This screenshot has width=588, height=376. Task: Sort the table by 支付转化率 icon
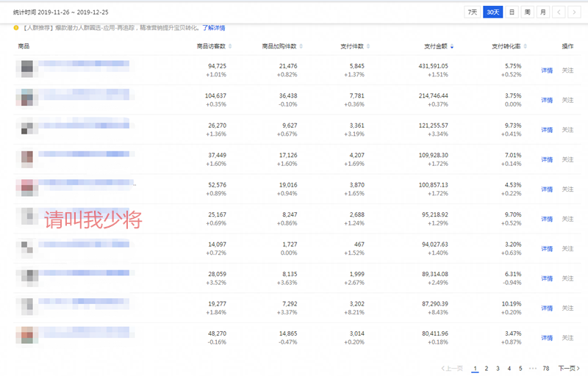525,46
